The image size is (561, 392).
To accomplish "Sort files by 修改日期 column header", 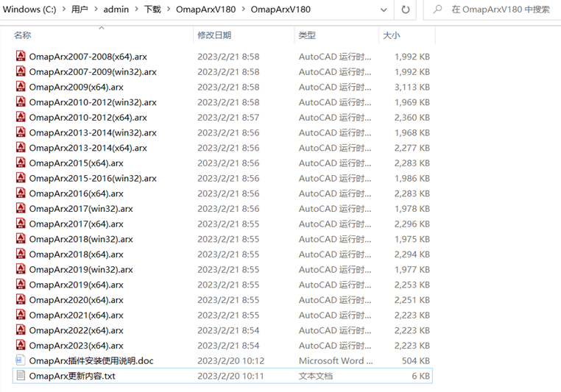I will (x=214, y=35).
